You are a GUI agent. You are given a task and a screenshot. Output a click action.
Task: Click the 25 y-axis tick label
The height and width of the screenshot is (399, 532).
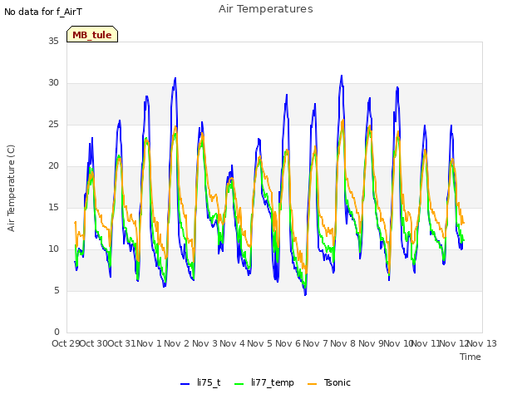(x=53, y=124)
